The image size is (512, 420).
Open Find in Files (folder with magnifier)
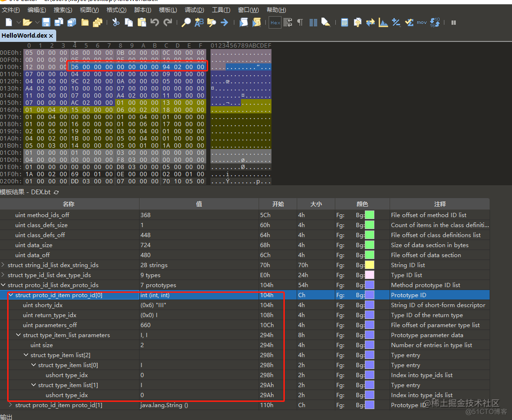[211, 22]
